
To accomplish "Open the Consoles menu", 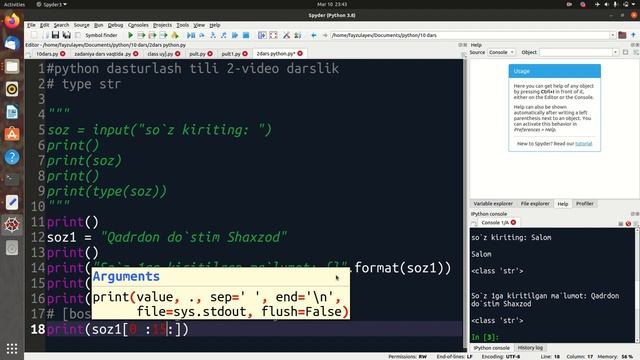I will pos(138,25).
